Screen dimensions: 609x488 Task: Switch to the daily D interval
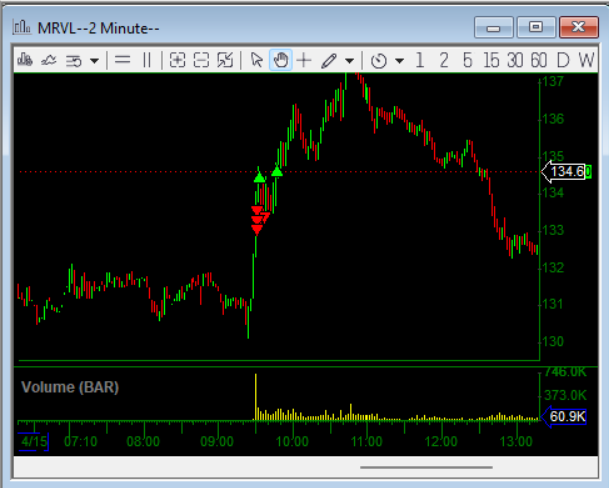coord(563,60)
